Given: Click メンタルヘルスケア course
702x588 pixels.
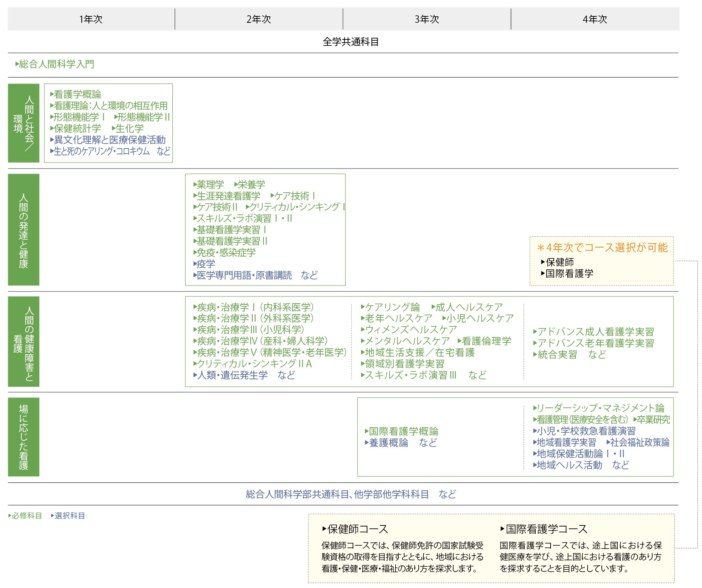Looking at the screenshot, I should tap(406, 341).
